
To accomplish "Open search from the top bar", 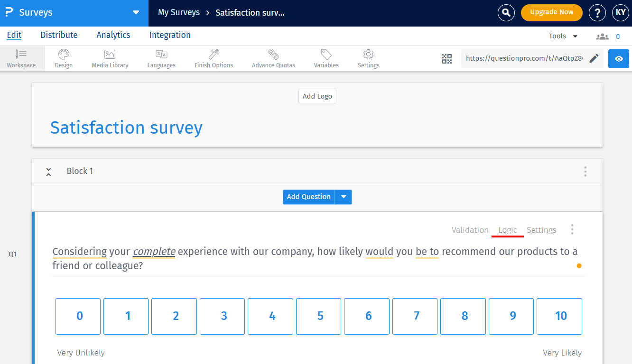I will click(506, 13).
